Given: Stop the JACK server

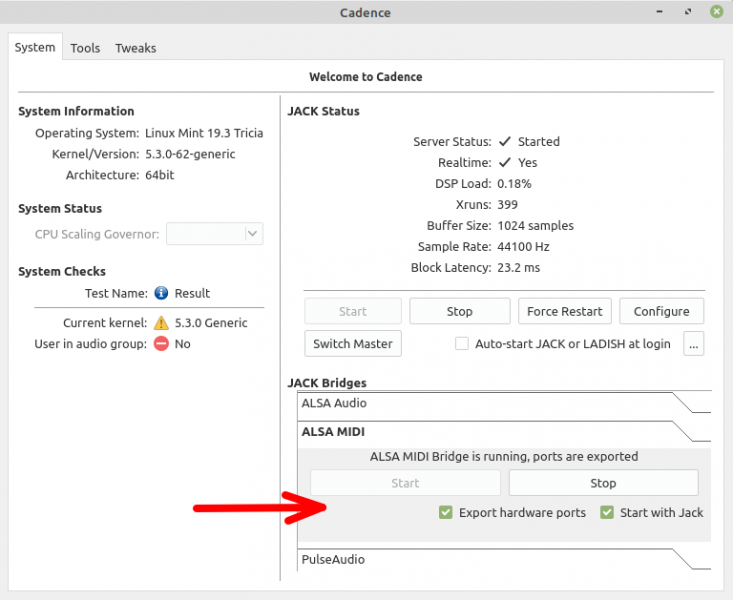Looking at the screenshot, I should pyautogui.click(x=460, y=311).
